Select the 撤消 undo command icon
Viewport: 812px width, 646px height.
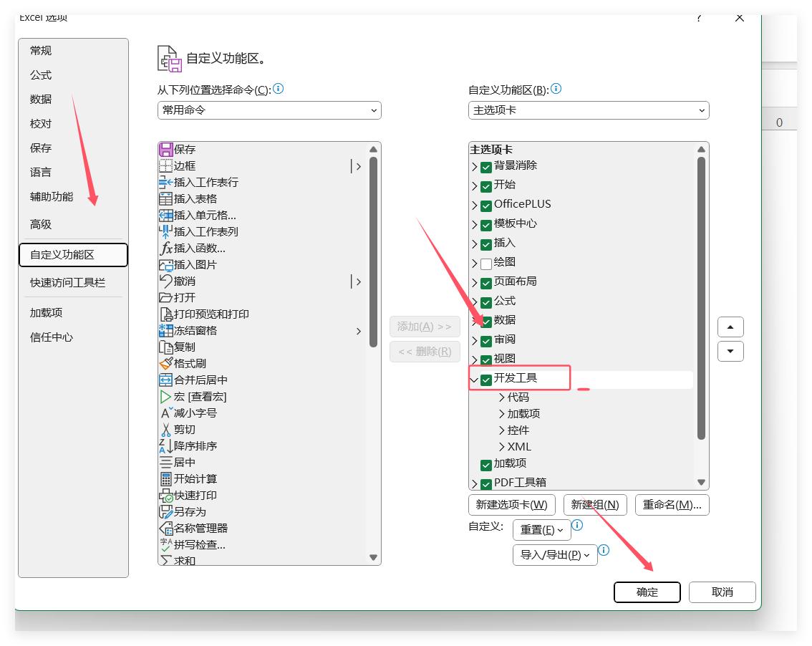click(165, 281)
